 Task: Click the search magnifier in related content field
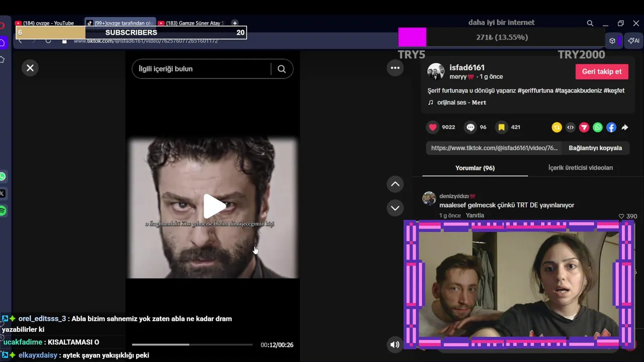pyautogui.click(x=282, y=69)
